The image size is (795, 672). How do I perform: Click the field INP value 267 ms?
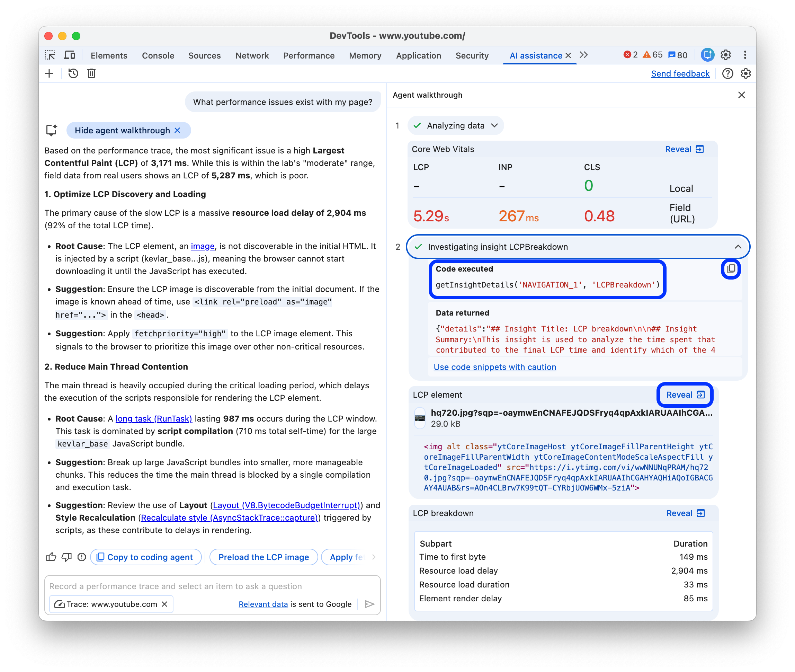[x=519, y=216]
